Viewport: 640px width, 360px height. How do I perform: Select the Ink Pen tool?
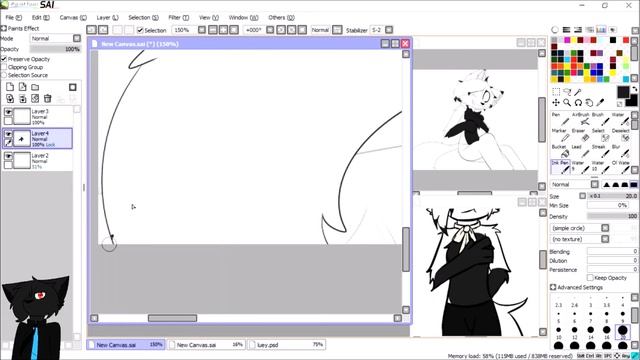[560, 167]
